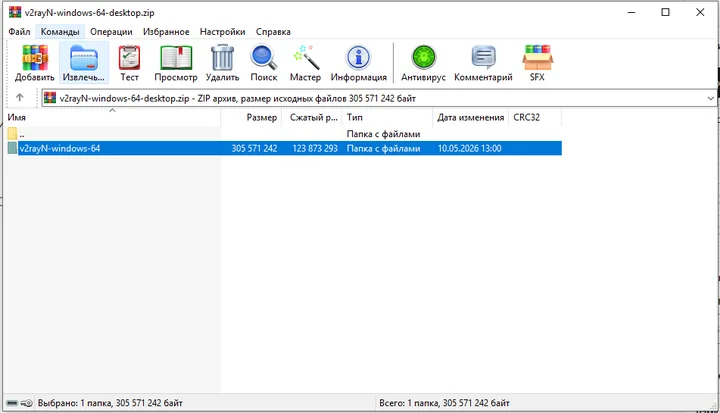This screenshot has height=413, width=720.
Task: Click the Всего: 1 папка status text
Action: [x=444, y=403]
